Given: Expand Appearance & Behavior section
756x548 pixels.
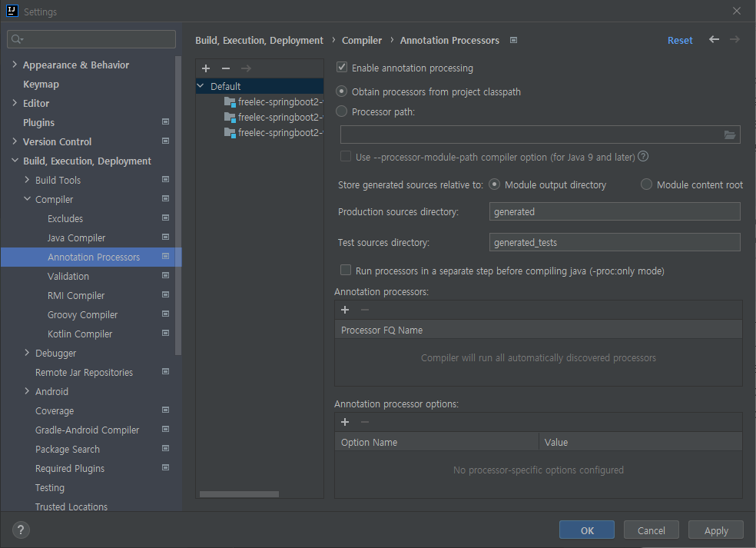Looking at the screenshot, I should tap(15, 64).
